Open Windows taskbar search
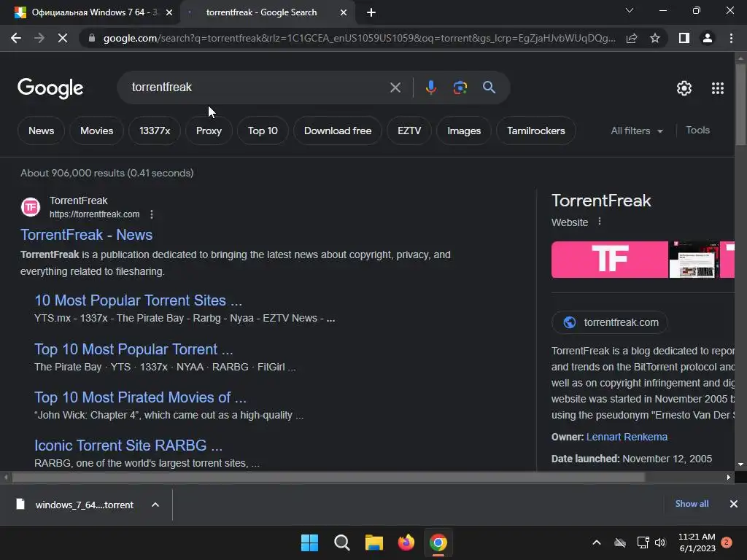The height and width of the screenshot is (560, 747). click(341, 542)
